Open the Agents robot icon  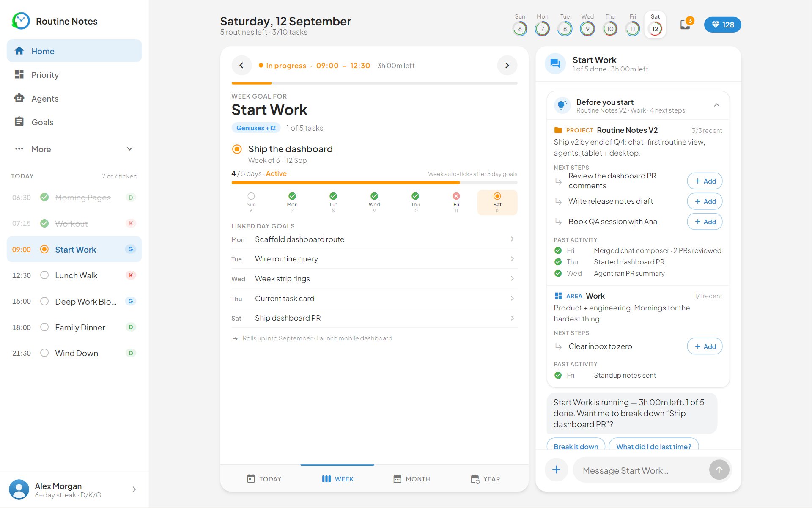(19, 98)
